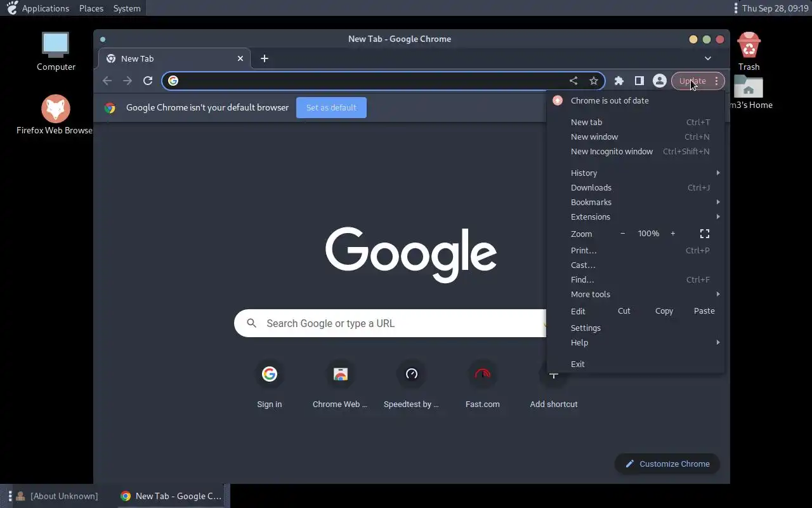Expand the History submenu
This screenshot has width=812, height=508.
tap(635, 173)
